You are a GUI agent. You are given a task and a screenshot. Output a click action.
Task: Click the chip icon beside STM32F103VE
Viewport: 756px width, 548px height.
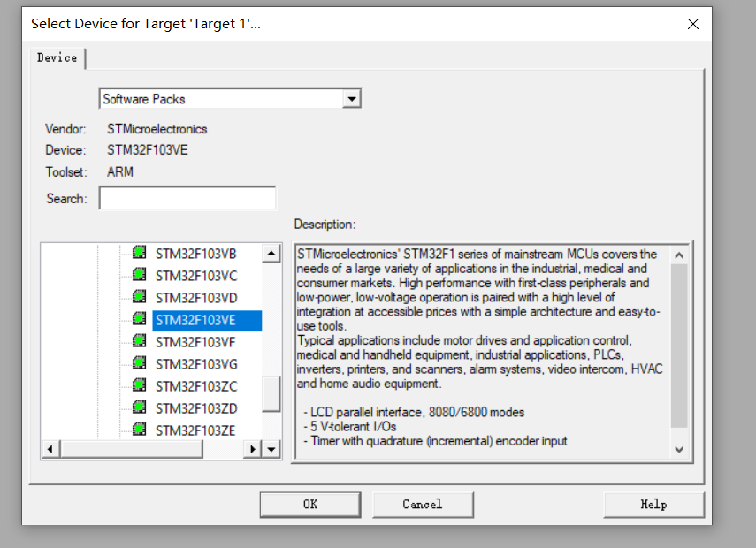(140, 318)
